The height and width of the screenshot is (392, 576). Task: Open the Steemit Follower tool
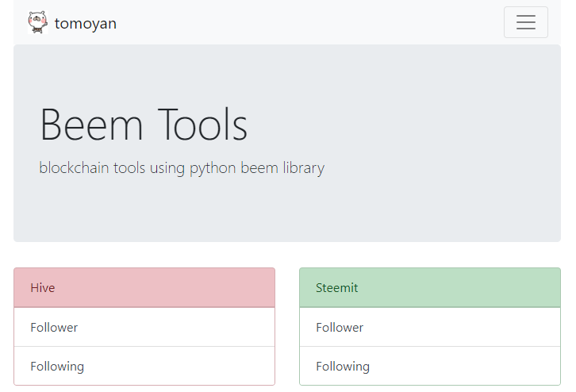[x=430, y=327]
